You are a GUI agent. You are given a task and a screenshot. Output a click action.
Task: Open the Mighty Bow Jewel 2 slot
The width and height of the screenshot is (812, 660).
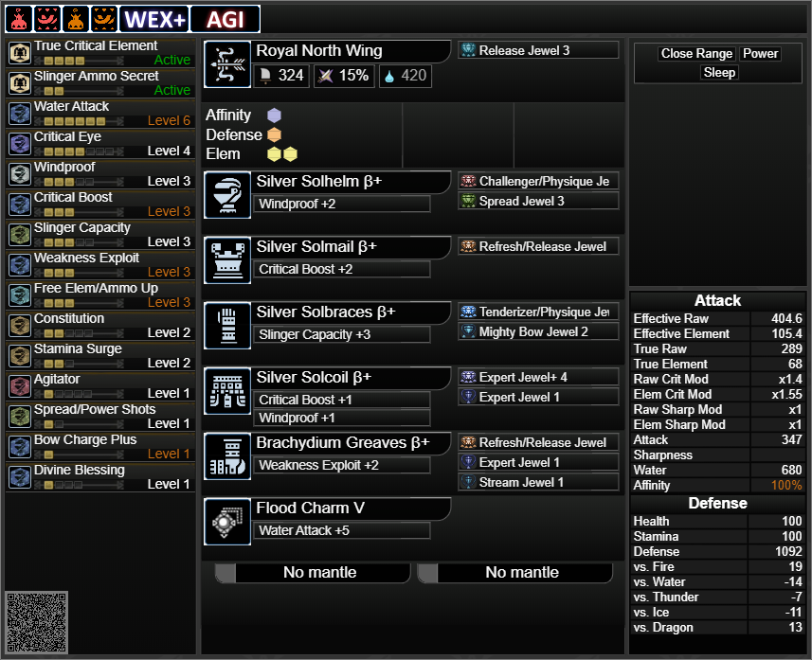[538, 331]
